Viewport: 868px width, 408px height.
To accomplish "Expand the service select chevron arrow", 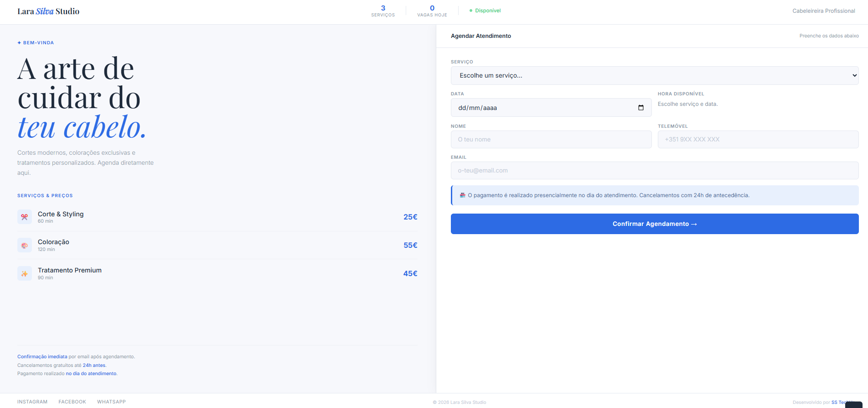I will tap(854, 75).
